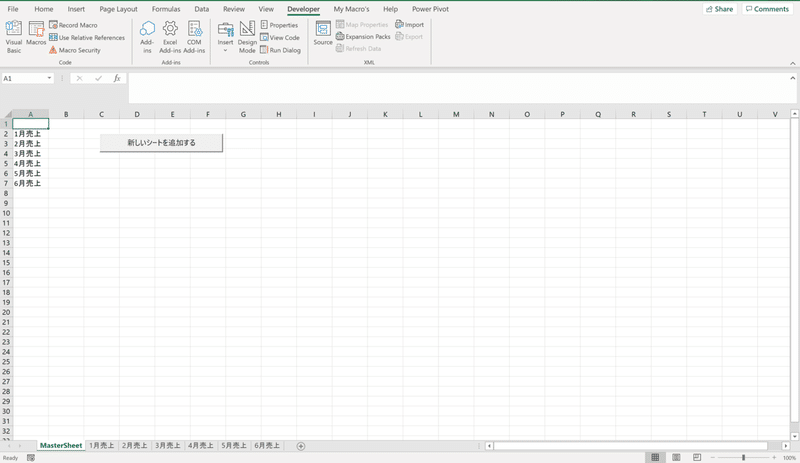Open the Macros dialog
Viewport: 800px width, 463px height.
tap(36, 34)
